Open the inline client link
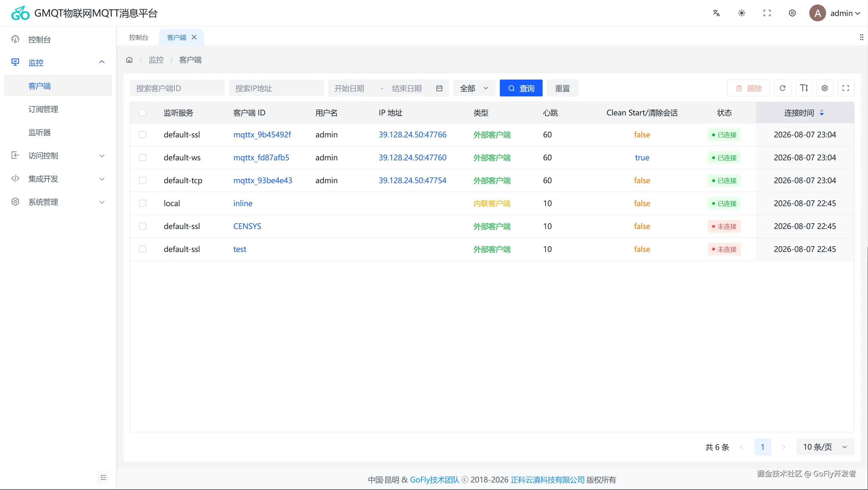The image size is (868, 490). [243, 203]
